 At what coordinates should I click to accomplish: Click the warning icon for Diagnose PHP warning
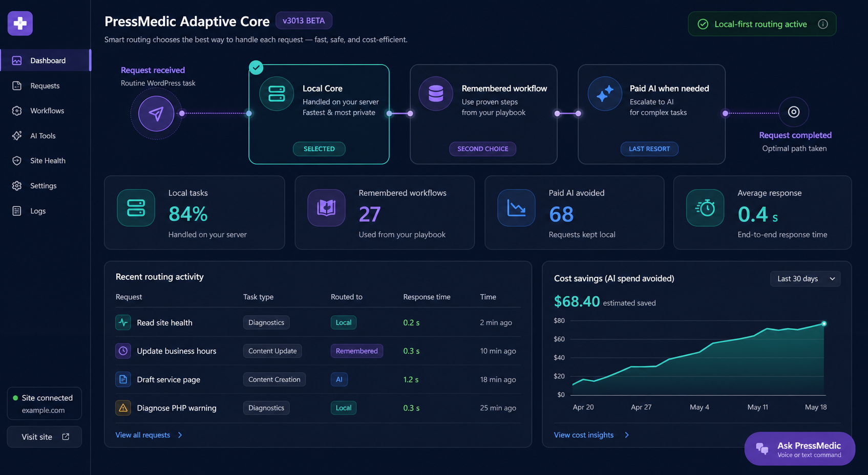123,408
